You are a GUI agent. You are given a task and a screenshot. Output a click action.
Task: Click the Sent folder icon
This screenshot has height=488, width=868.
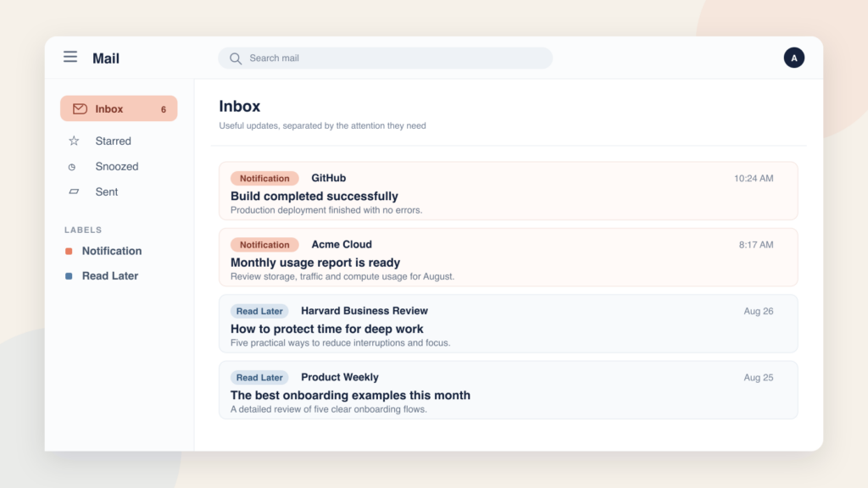(x=74, y=191)
